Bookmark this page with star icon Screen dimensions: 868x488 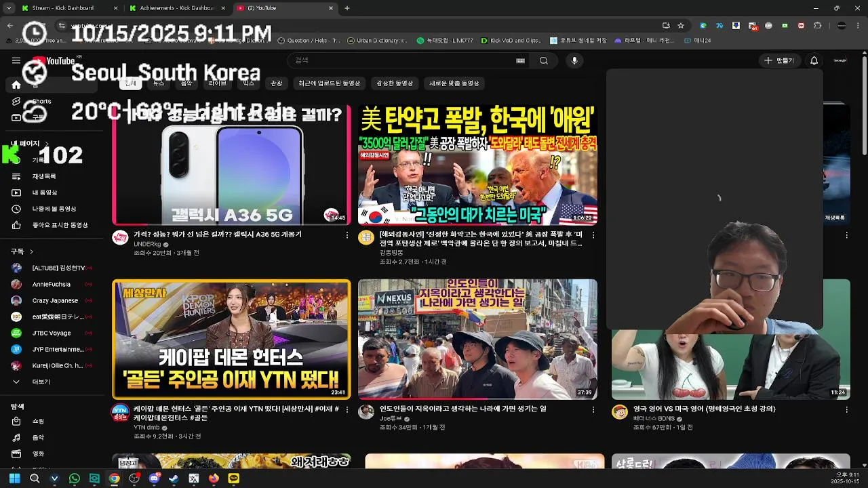[x=681, y=26]
